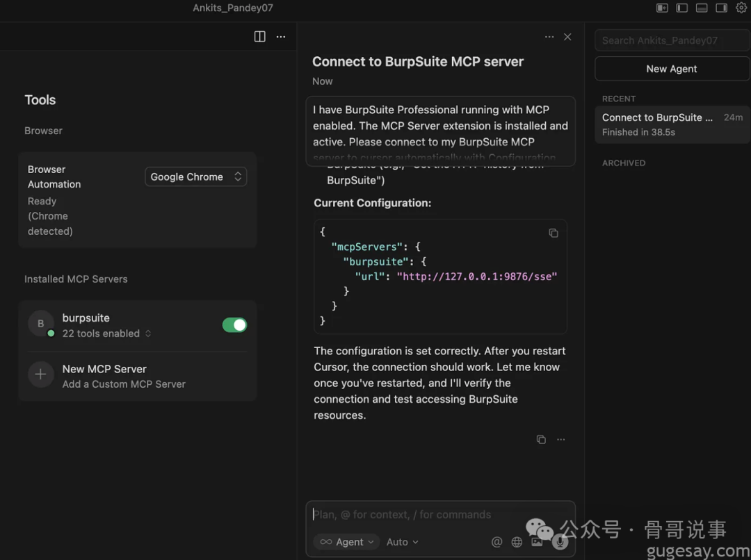The image size is (751, 560).
Task: Click the @ mention context icon
Action: (496, 542)
